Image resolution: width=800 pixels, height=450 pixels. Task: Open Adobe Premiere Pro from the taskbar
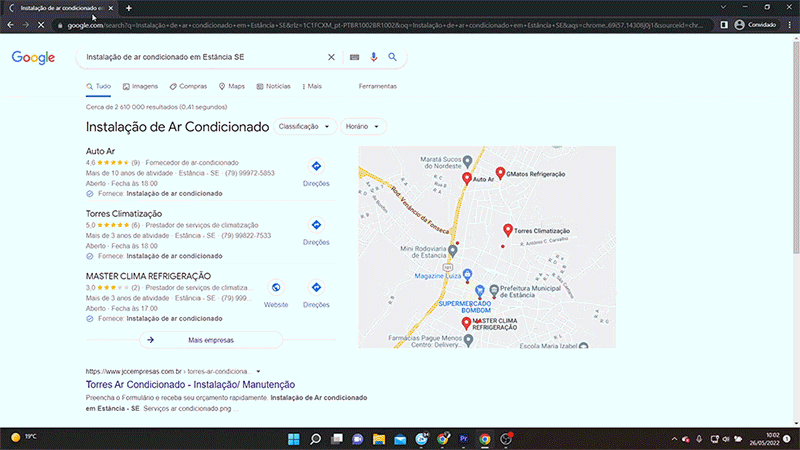[x=464, y=439]
